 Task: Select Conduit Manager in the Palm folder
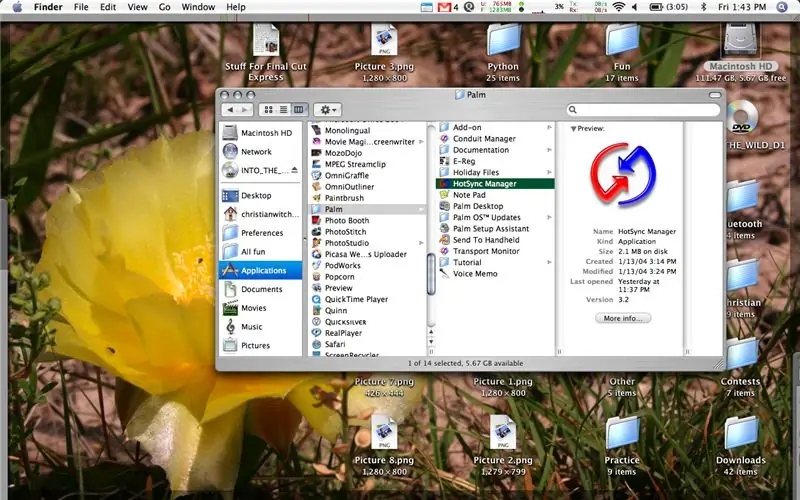(x=484, y=139)
